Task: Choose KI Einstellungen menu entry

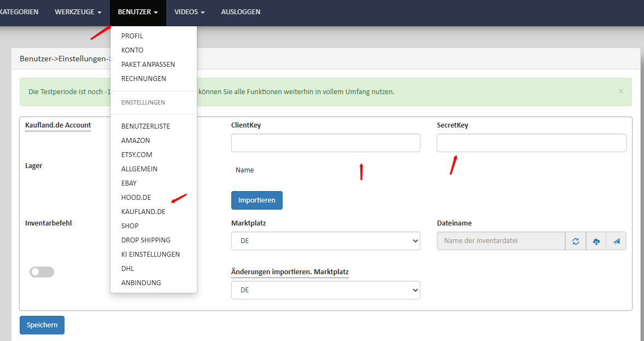Action: (x=150, y=254)
